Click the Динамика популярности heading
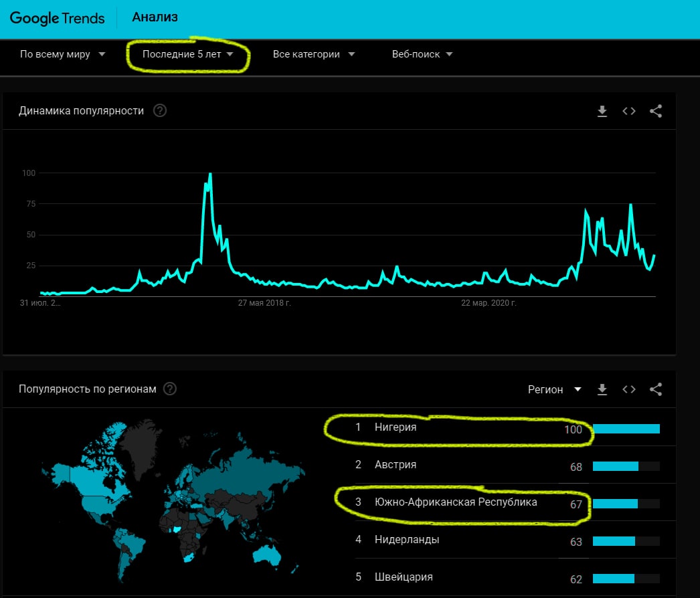 (81, 110)
